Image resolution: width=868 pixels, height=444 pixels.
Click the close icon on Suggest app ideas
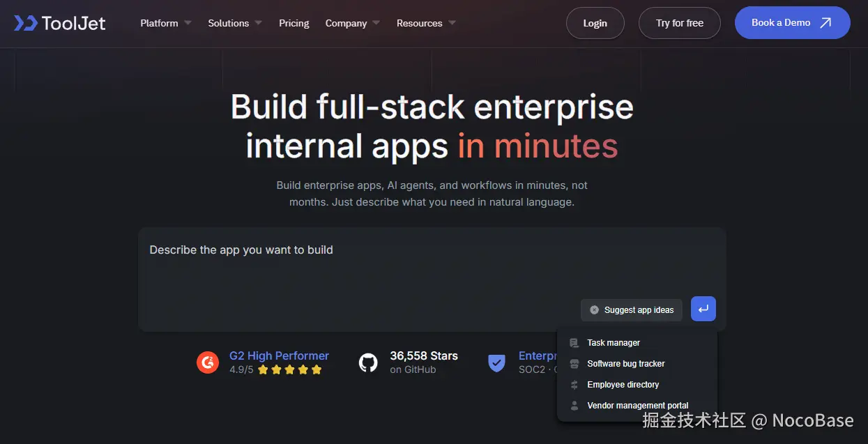tap(595, 310)
